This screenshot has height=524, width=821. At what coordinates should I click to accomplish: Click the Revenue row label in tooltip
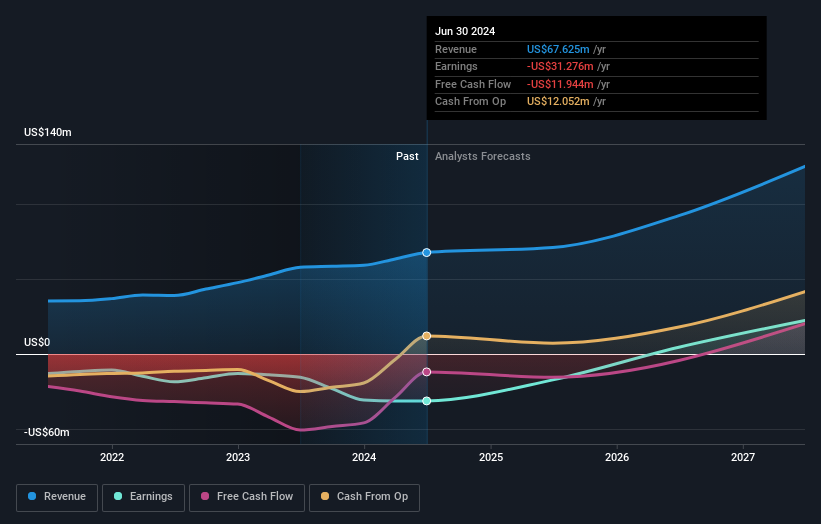456,49
